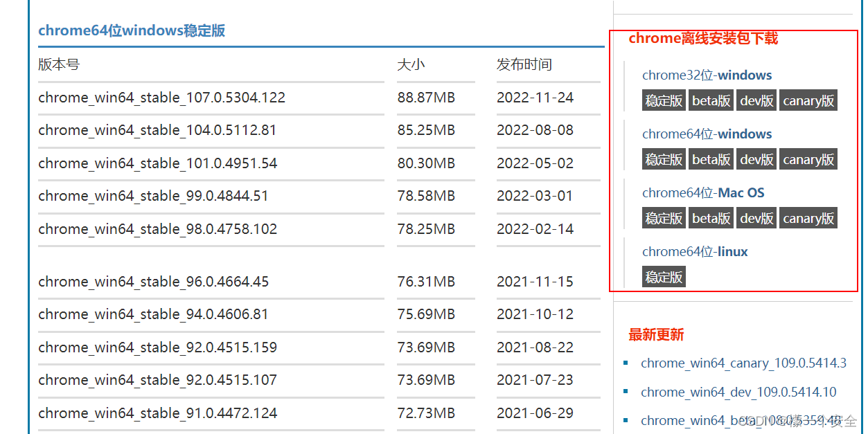Select canary版 under chrome64位-Mac OS
Screen dimensions: 868x434
(808, 218)
